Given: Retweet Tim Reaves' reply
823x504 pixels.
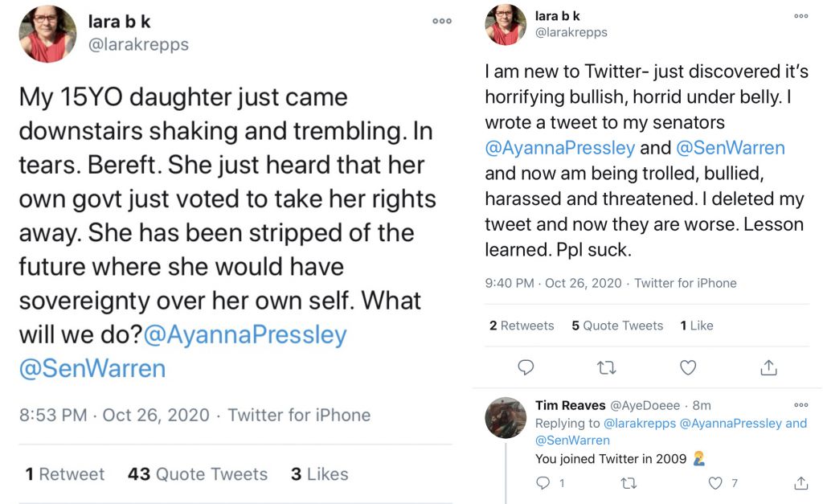Looking at the screenshot, I should 630,483.
